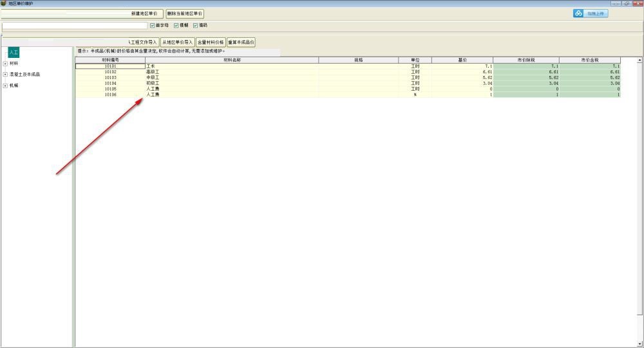Expand the 材料 tree node
Screen dimensions: 644x348
pos(5,64)
